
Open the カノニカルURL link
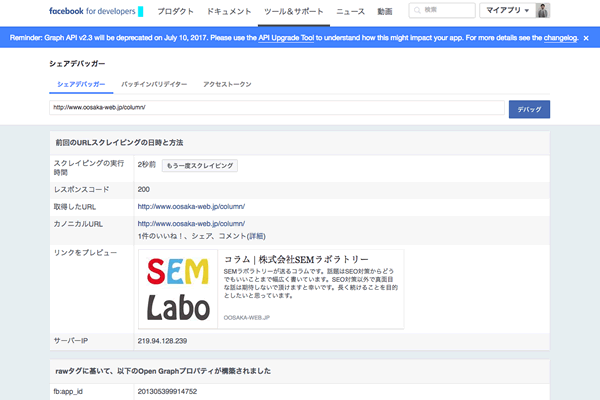point(191,224)
